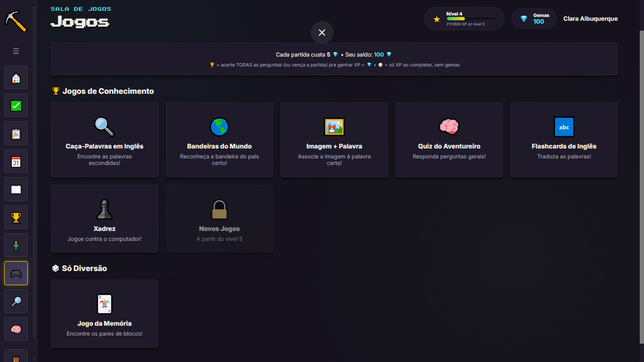Start the Bandeiras do Mundo game
The height and width of the screenshot is (362, 644).
[219, 140]
